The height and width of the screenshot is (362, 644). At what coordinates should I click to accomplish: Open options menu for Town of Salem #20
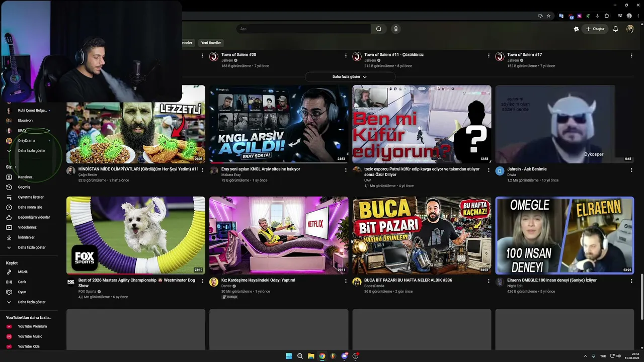(x=346, y=55)
